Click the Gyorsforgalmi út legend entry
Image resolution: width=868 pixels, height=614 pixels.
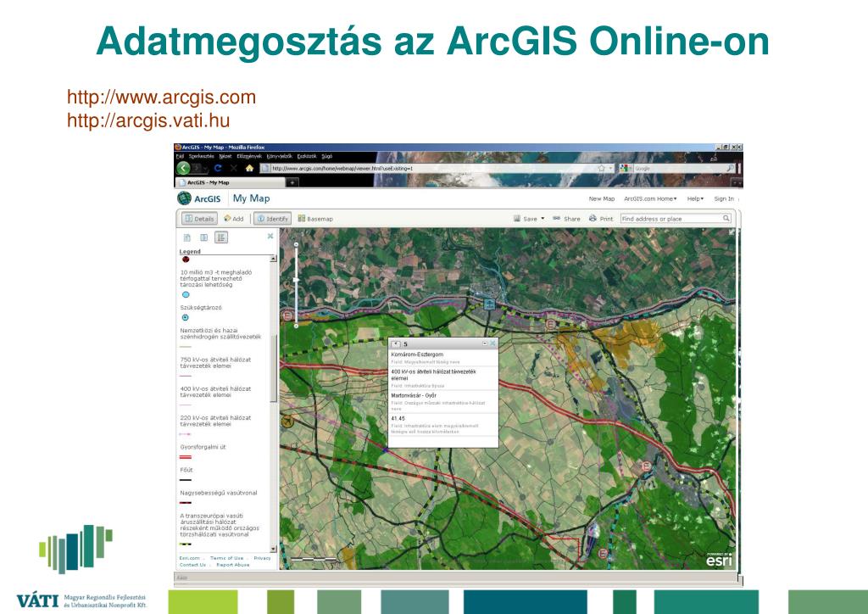point(203,447)
